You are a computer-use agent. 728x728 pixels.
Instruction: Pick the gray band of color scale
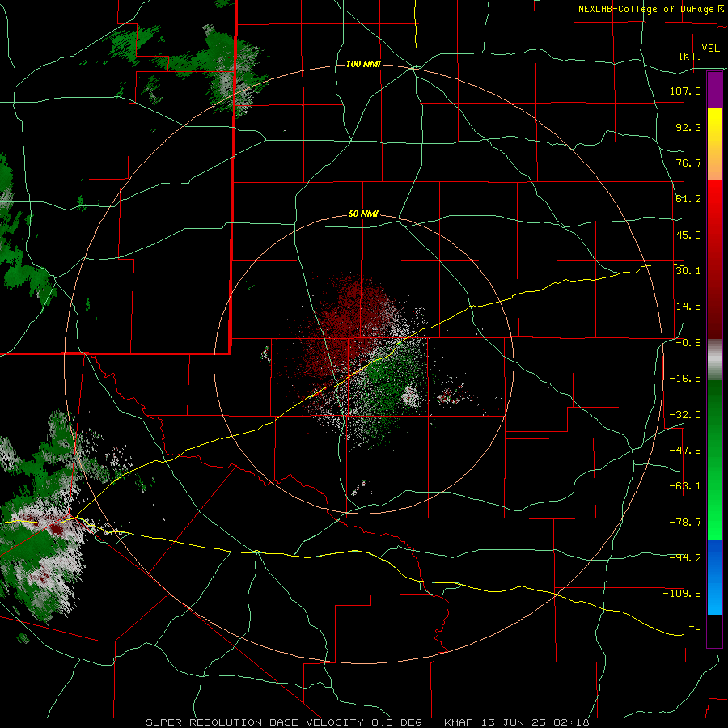pyautogui.click(x=714, y=360)
